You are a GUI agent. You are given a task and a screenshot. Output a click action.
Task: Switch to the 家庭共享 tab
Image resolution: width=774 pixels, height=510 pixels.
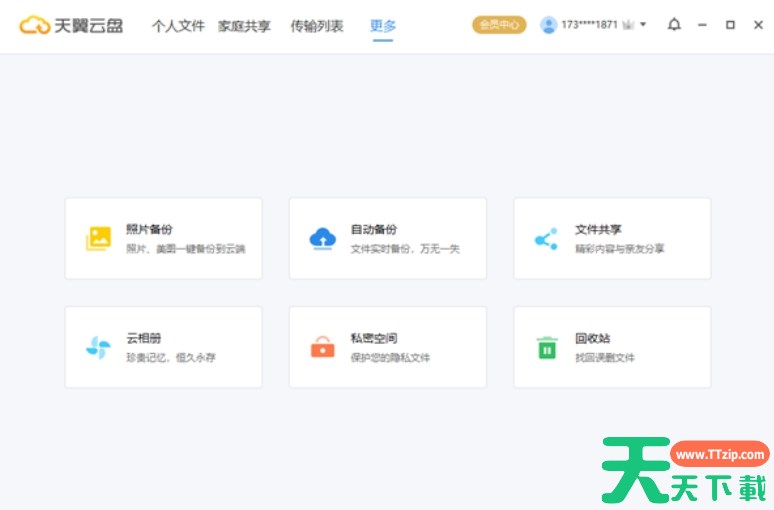244,26
